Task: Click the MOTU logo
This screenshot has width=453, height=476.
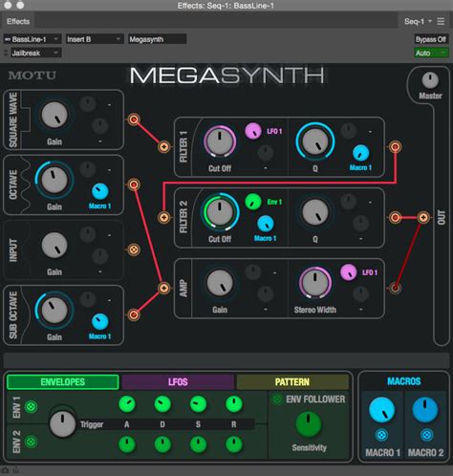Action: (32, 76)
